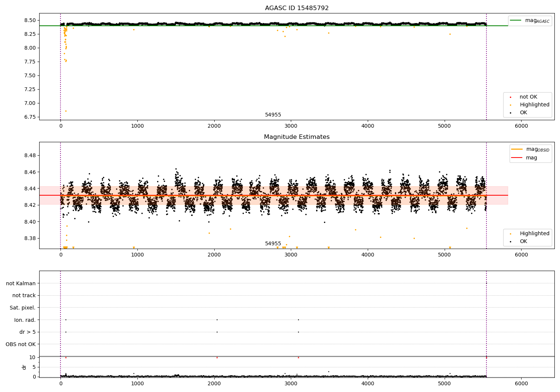Viewport: 560px width, 392px height.
Task: Click the 7.25 y-axis tick label
Action: coord(30,89)
